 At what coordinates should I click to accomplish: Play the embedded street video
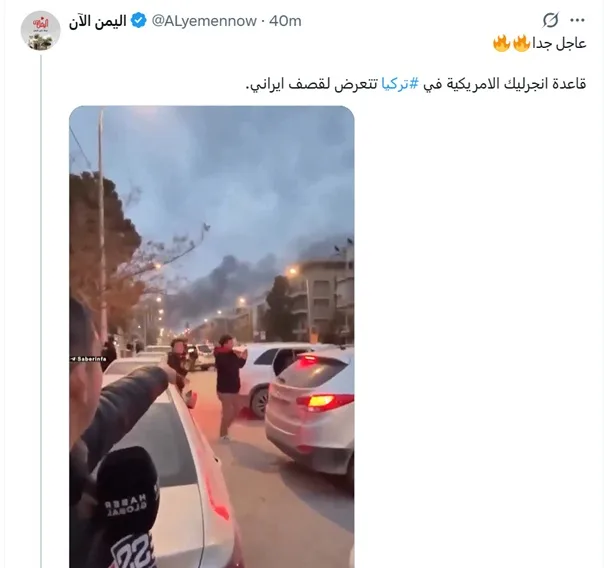pos(211,337)
